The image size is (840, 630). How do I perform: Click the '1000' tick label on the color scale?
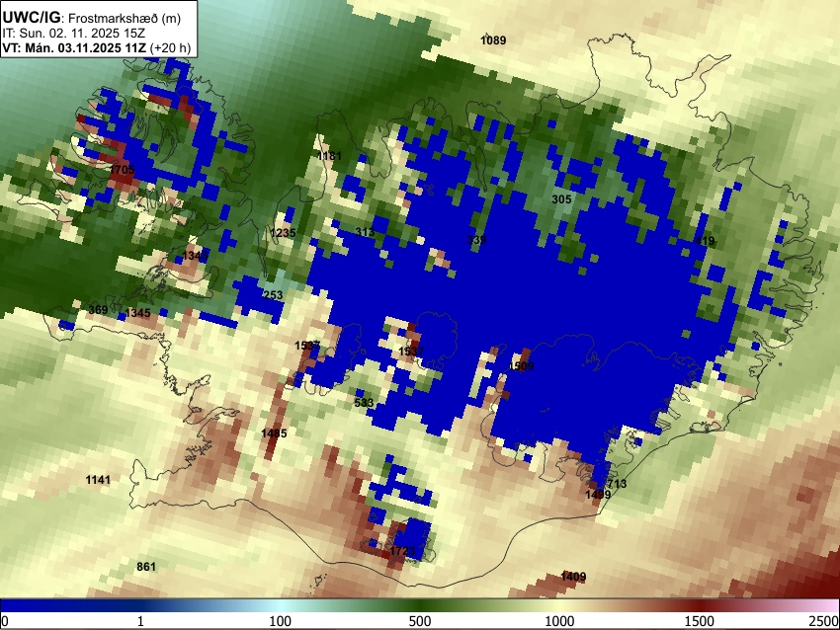[x=559, y=621]
